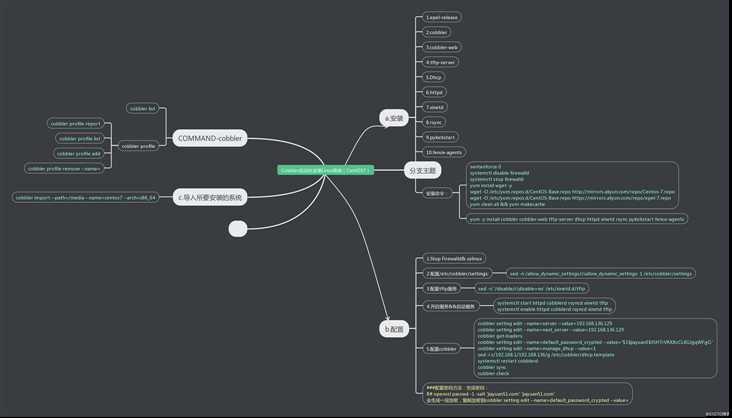Click the 'cobbler profile add' node

click(79, 154)
